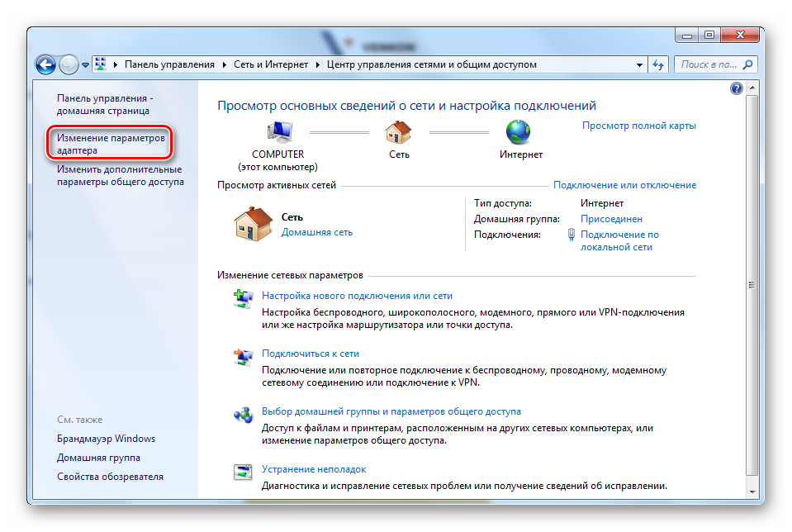The image size is (792, 532).
Task: Click the Forward navigation arrow button
Action: pyautogui.click(x=69, y=64)
